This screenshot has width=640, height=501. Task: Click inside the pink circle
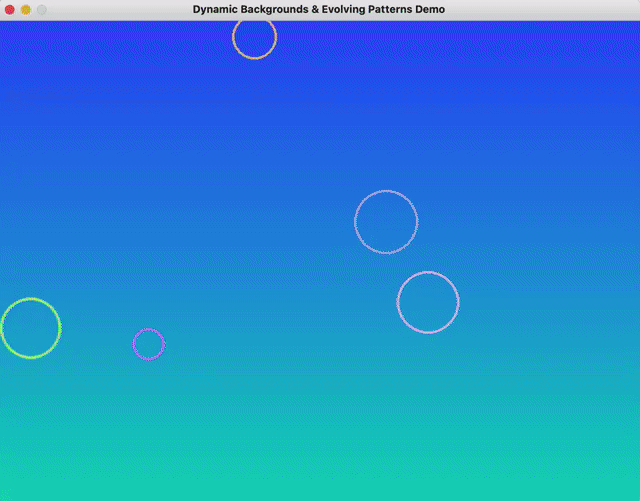[428, 302]
